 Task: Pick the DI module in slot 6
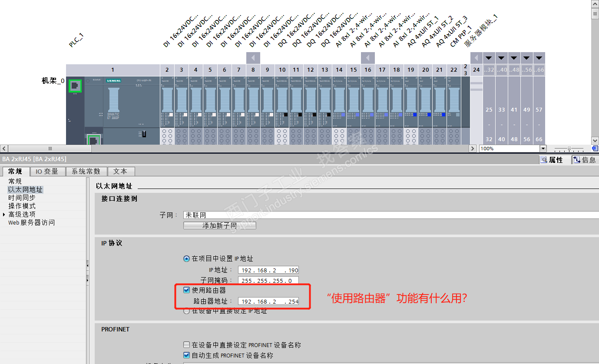[224, 110]
